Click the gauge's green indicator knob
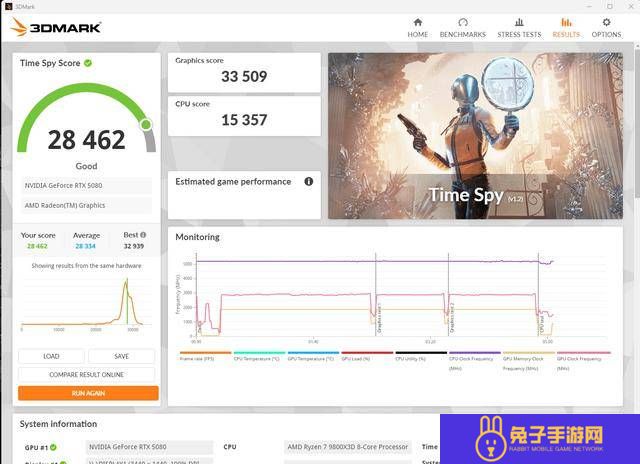This screenshot has height=464, width=640. 146,124
